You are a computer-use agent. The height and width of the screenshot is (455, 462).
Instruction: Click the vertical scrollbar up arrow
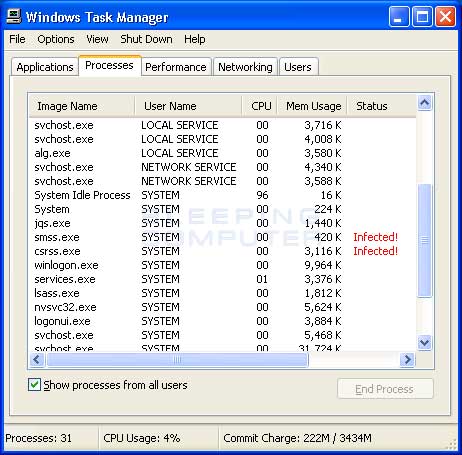425,103
